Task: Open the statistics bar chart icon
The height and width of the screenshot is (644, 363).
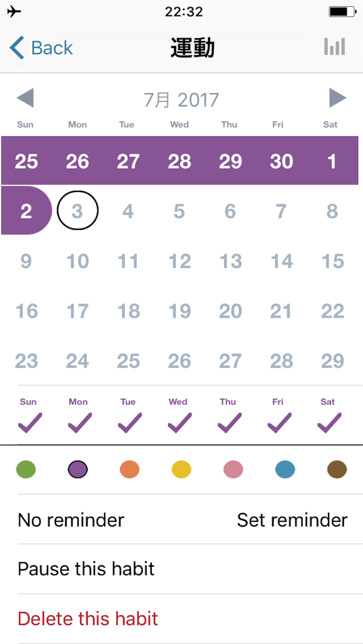Action: pyautogui.click(x=335, y=46)
